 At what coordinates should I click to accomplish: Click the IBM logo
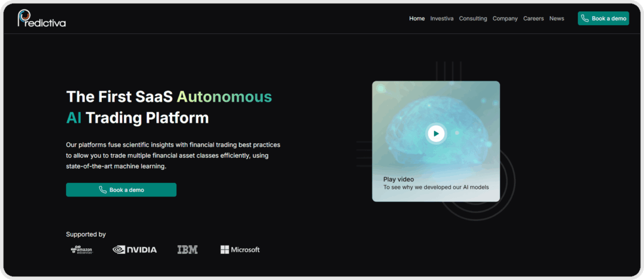[x=187, y=250]
